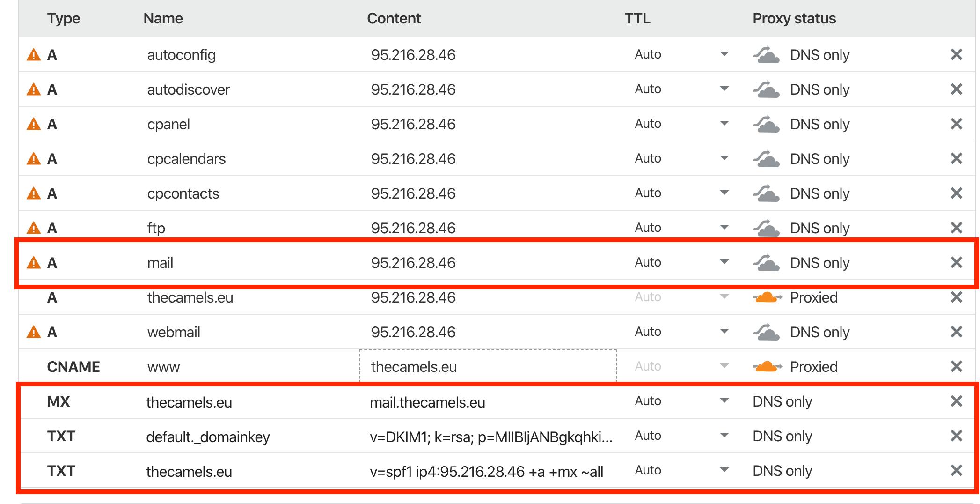Click warning icon on cpcontacts row
980x504 pixels.
coord(34,193)
